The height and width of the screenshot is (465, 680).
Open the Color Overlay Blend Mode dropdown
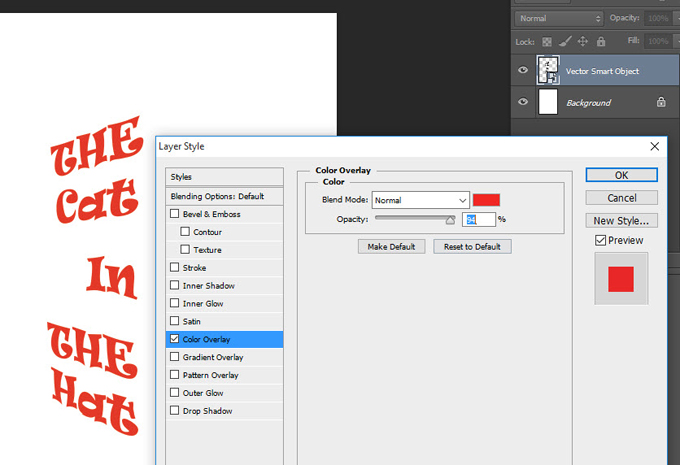coord(419,200)
